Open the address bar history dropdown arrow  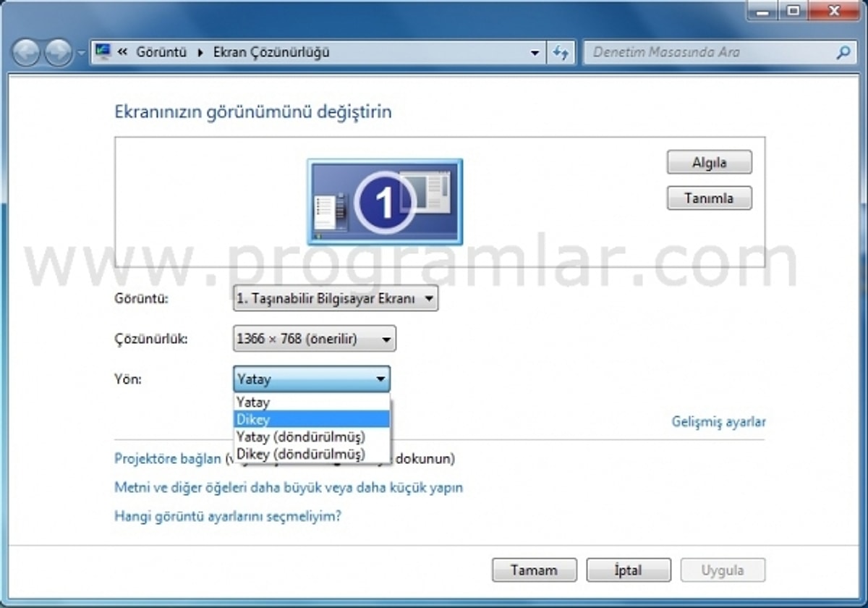coord(535,53)
